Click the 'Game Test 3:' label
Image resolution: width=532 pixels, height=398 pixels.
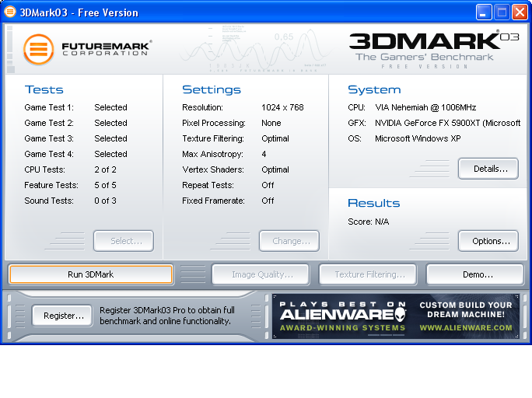pyautogui.click(x=49, y=138)
